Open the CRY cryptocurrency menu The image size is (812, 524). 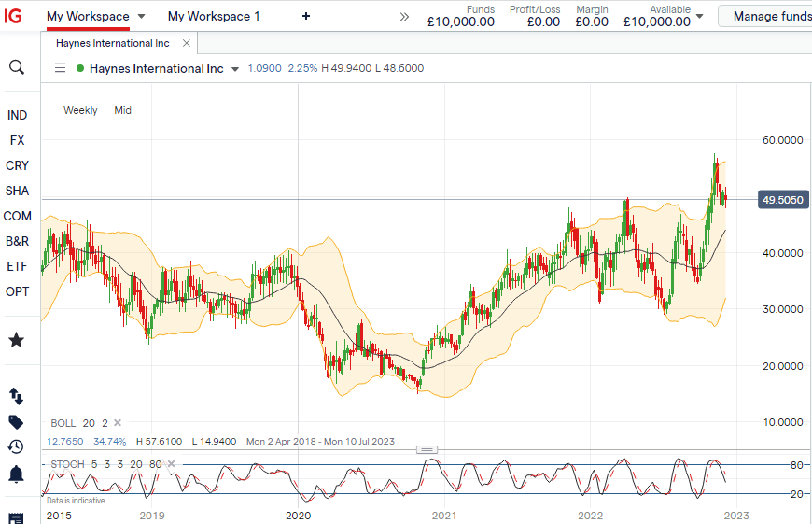coord(17,166)
